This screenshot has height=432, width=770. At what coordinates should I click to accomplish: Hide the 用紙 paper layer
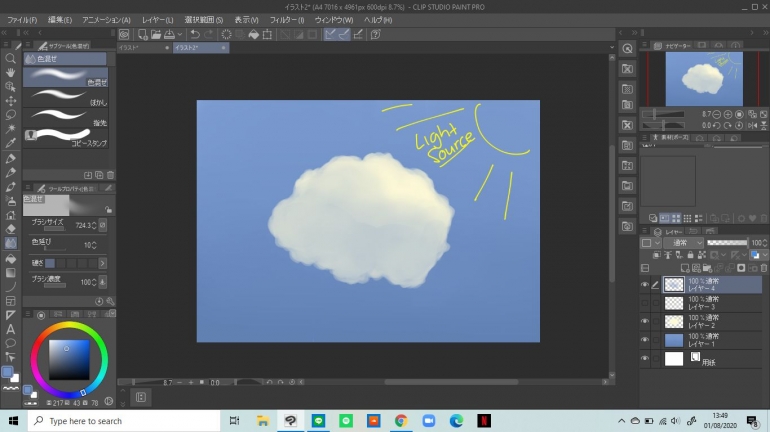tap(645, 358)
